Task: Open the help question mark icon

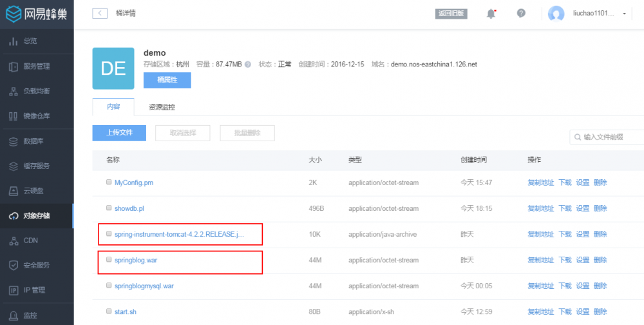Action: [521, 13]
